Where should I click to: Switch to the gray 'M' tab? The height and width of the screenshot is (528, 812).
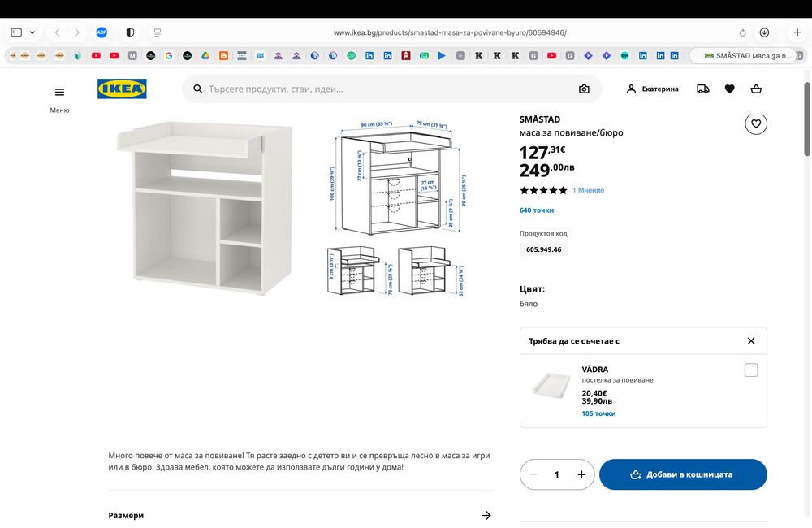tap(132, 55)
